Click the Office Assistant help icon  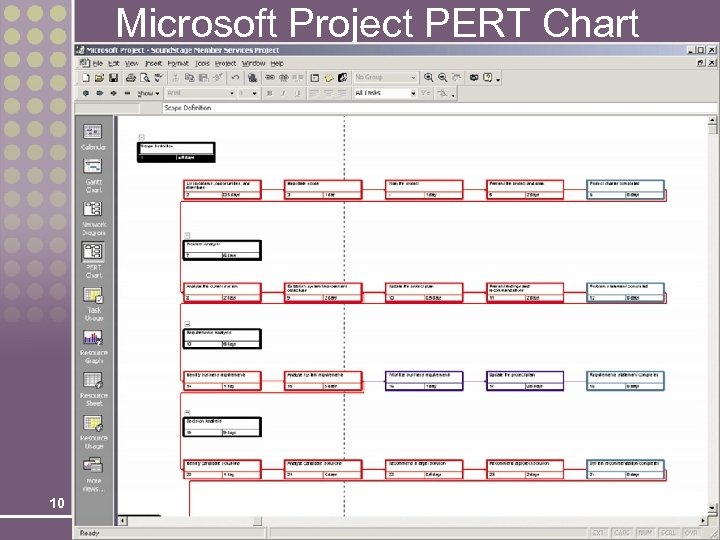tap(488, 78)
